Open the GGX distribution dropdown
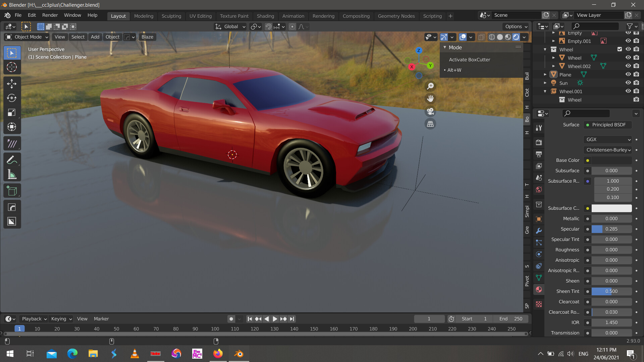Viewport: 644px width, 362px height. point(607,139)
